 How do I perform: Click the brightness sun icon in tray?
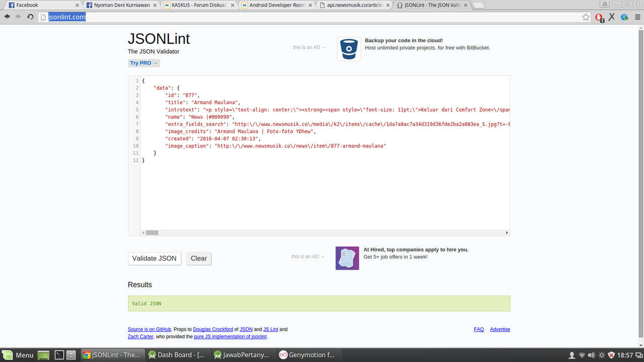coord(602,355)
